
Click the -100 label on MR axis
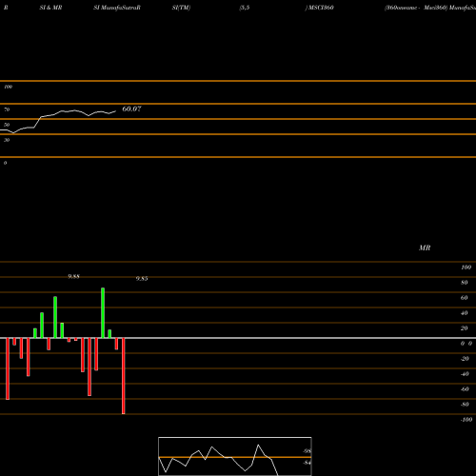coord(466,420)
